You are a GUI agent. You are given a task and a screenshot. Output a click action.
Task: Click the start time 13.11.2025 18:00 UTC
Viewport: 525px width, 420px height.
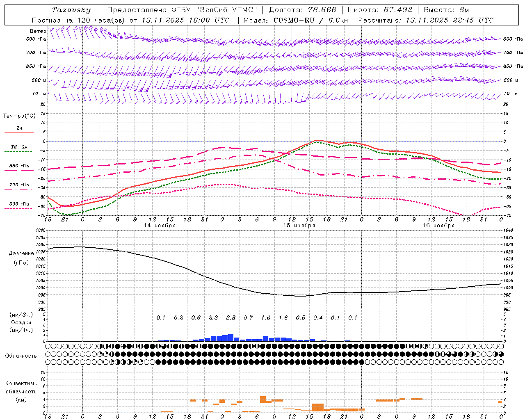tap(185, 20)
